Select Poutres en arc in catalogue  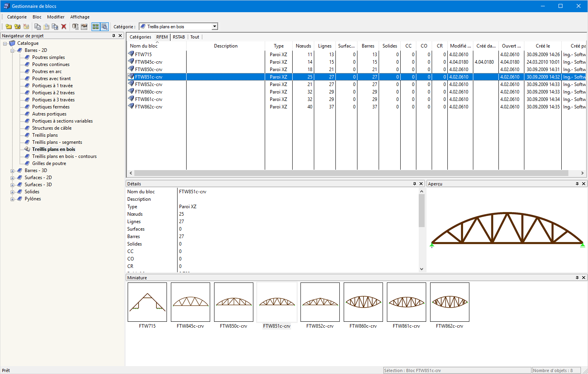[x=47, y=71]
